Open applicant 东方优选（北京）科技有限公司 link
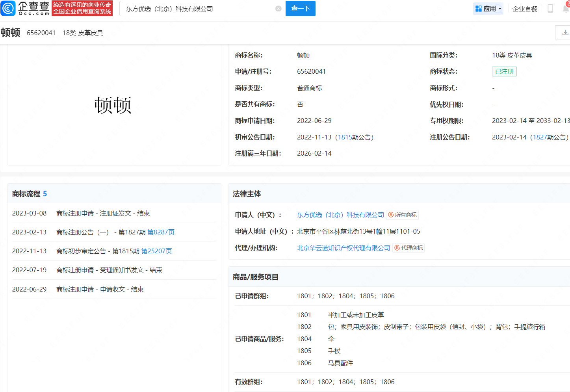The height and width of the screenshot is (392, 570). (340, 215)
